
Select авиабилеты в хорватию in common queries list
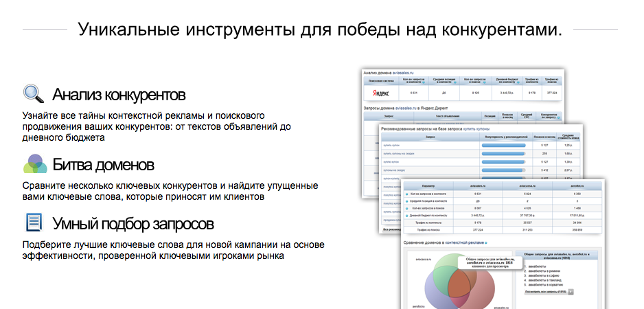546,284
